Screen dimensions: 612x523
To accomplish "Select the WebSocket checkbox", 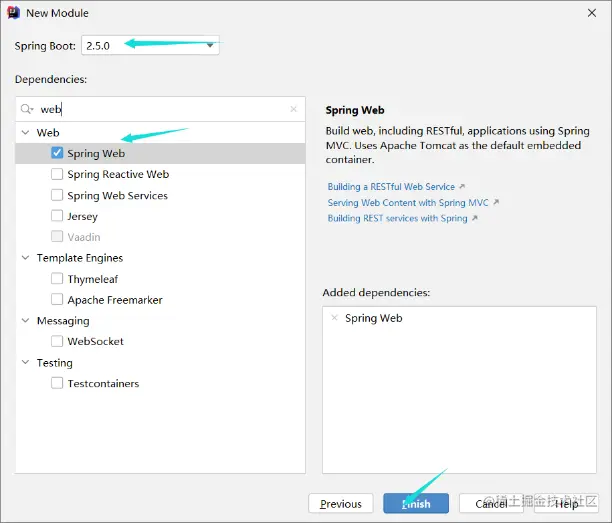I will tap(57, 341).
